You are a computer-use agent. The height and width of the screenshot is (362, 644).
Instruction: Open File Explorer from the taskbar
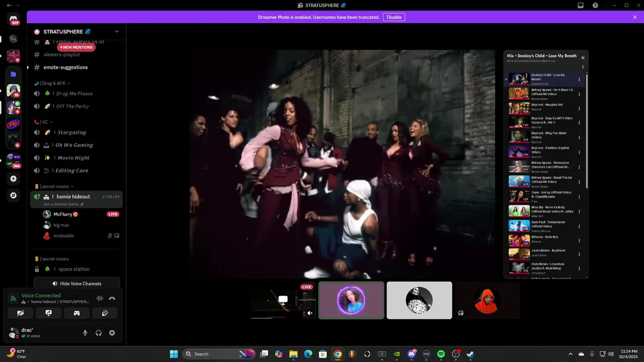(x=293, y=354)
